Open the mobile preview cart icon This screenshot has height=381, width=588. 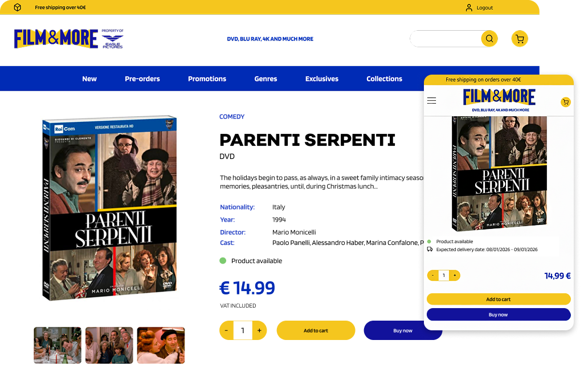pos(565,102)
